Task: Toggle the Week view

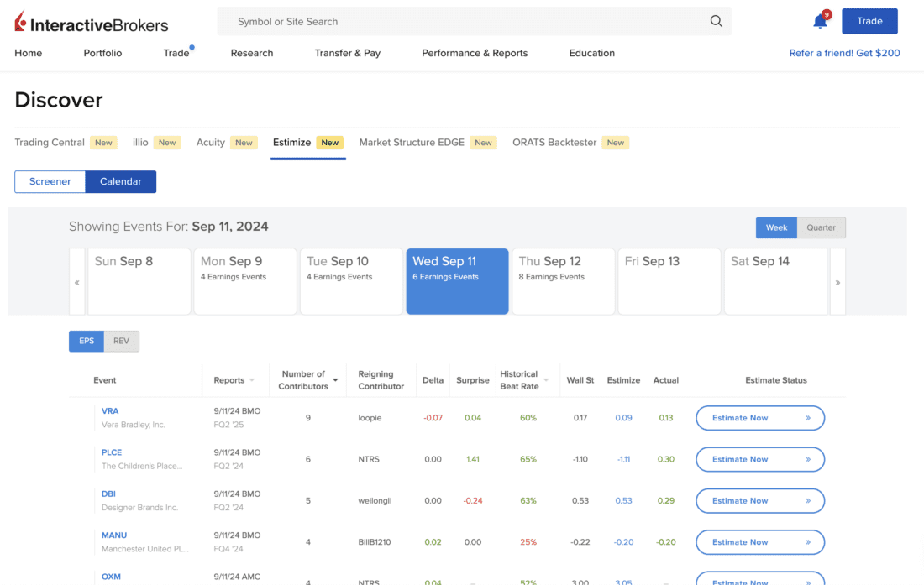Action: click(776, 227)
